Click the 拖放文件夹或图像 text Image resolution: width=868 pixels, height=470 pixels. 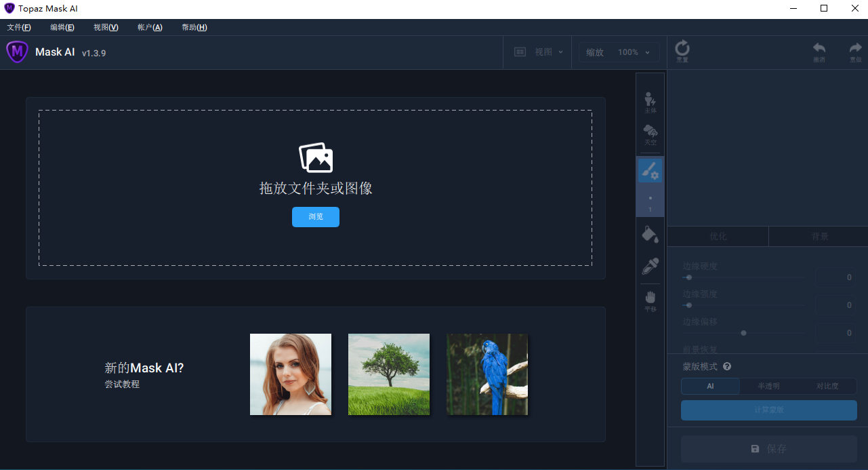316,189
